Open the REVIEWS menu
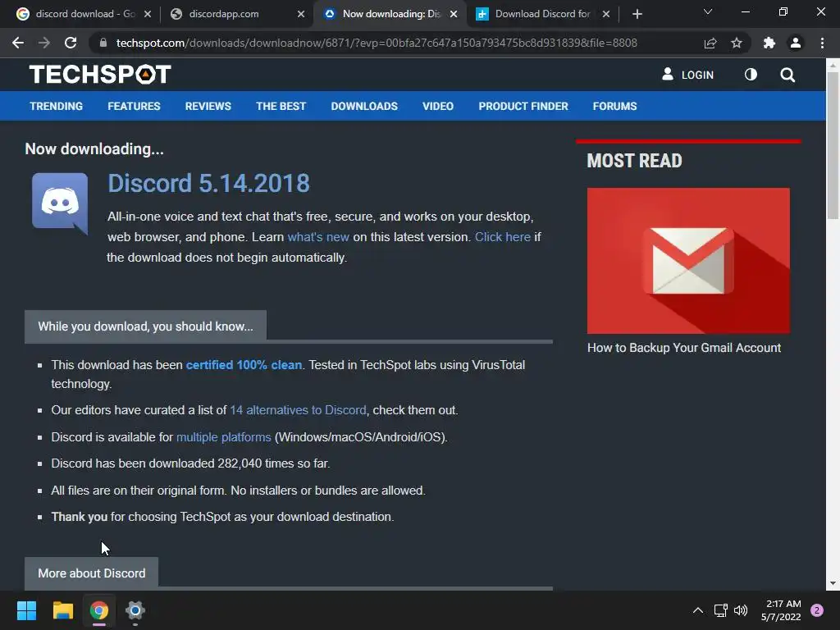Viewport: 840px width, 630px height. (x=208, y=106)
